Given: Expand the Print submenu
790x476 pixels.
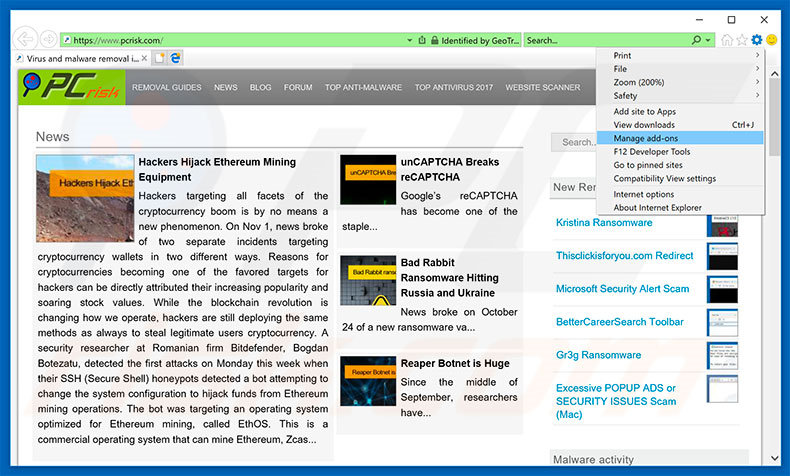Looking at the screenshot, I should (x=685, y=56).
